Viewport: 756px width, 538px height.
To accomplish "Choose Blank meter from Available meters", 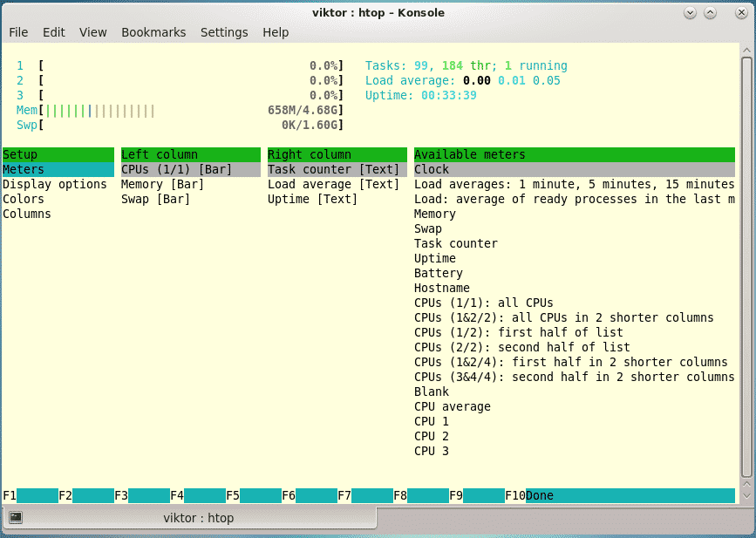I will [431, 392].
